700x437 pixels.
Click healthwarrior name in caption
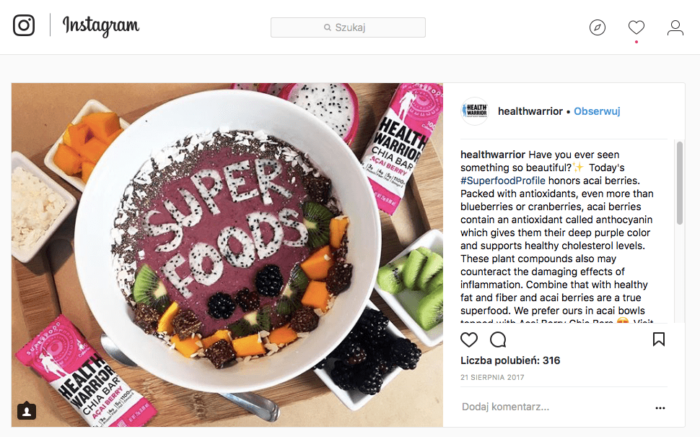click(x=493, y=154)
